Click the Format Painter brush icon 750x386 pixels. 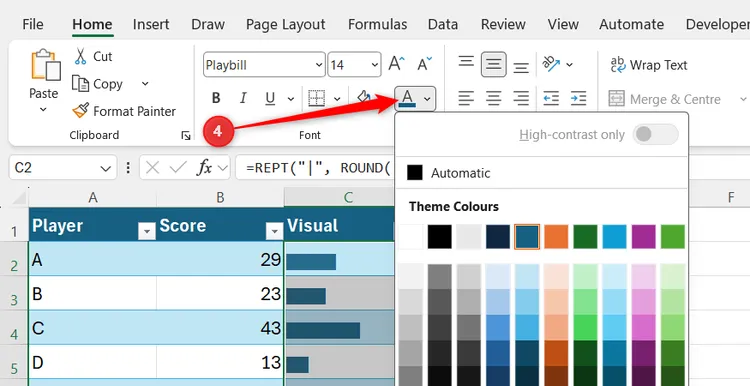tap(80, 111)
